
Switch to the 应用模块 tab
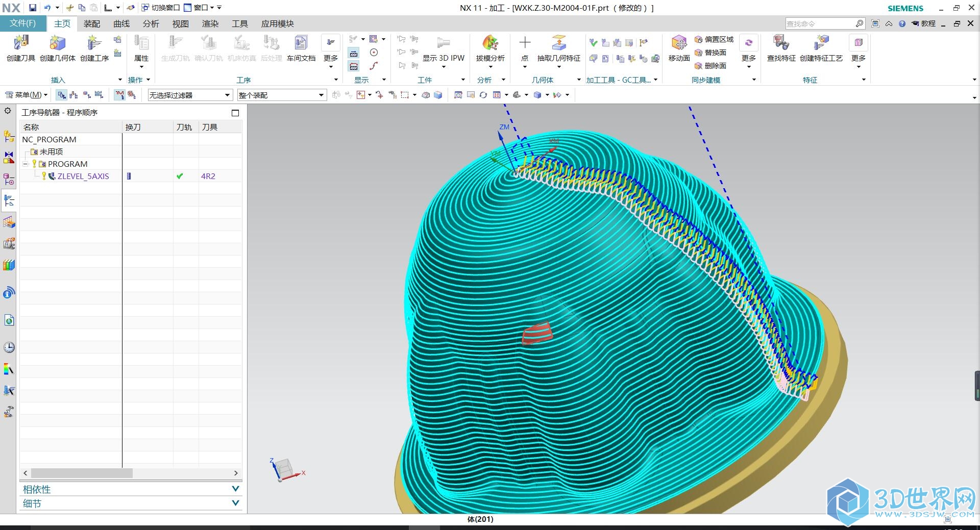click(278, 23)
